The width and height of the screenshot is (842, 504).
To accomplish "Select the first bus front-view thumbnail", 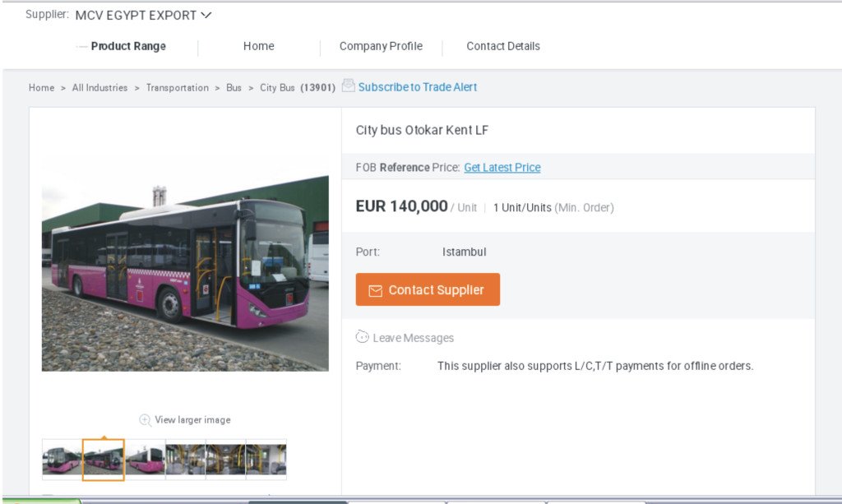I will coord(62,460).
